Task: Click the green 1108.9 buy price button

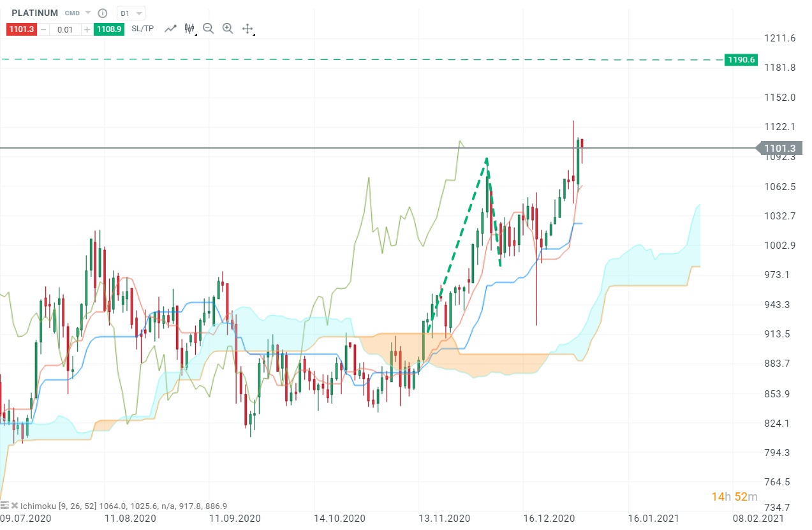Action: pyautogui.click(x=108, y=29)
